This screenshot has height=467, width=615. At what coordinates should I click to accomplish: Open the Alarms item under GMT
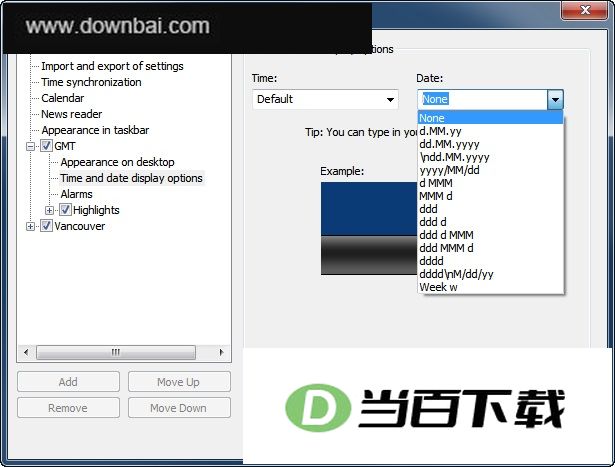click(76, 194)
